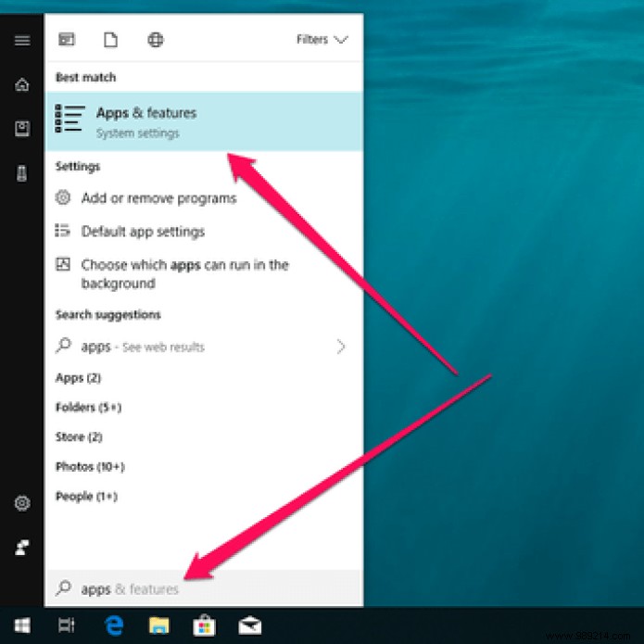The image size is (644, 644).
Task: Open the Windows Start button
Action: coord(22,625)
